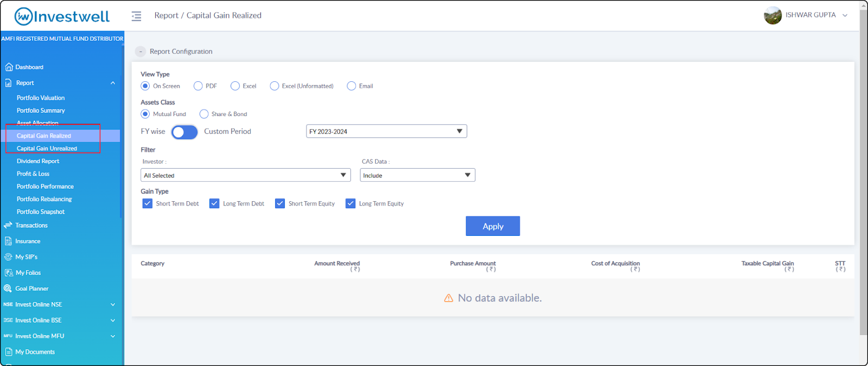This screenshot has width=868, height=366.
Task: Toggle the sidebar hamburger menu icon
Action: tap(136, 16)
